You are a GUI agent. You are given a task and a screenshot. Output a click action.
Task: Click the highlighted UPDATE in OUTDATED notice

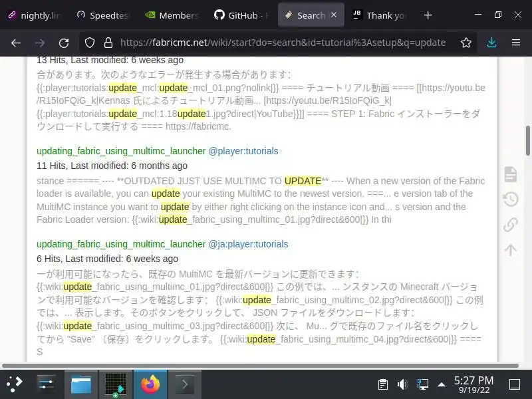point(303,181)
